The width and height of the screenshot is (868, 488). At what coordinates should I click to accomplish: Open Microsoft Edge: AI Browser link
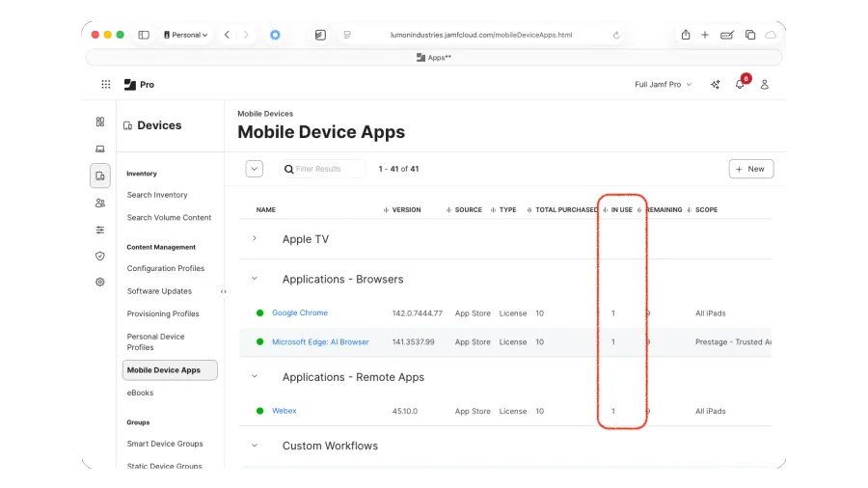pyautogui.click(x=320, y=342)
